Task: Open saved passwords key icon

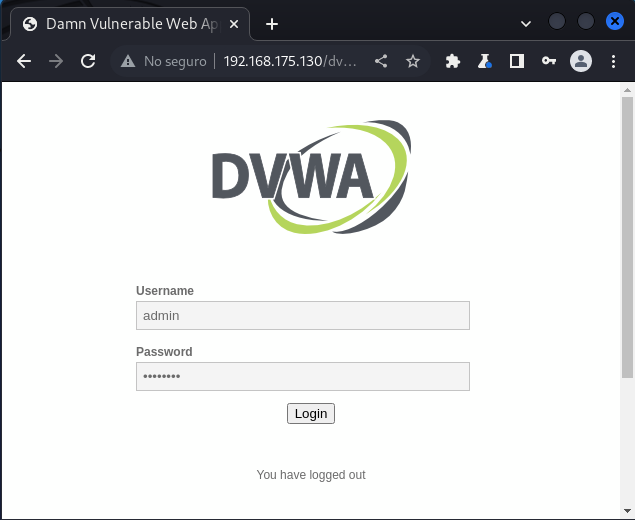Action: point(549,61)
